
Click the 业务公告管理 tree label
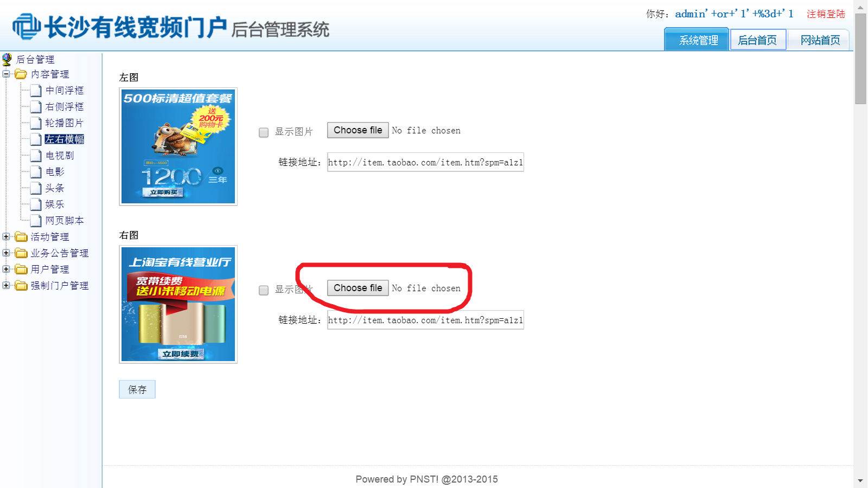(x=60, y=253)
